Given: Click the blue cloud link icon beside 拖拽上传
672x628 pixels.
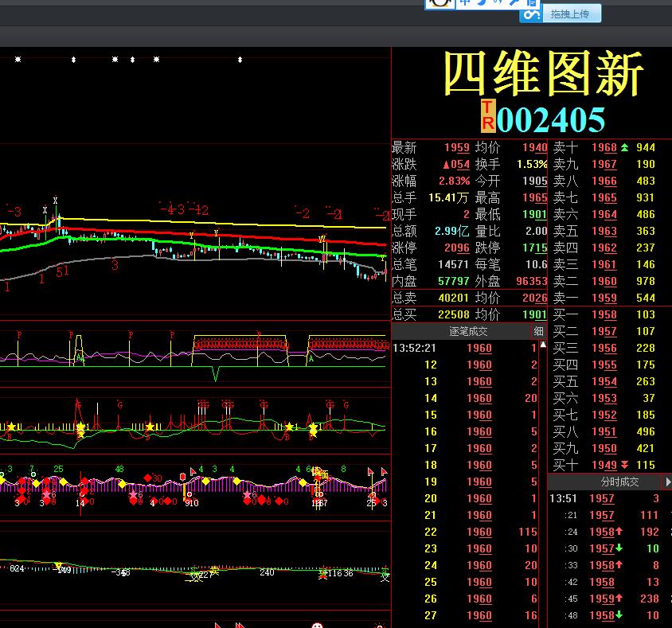Looking at the screenshot, I should click(x=531, y=14).
